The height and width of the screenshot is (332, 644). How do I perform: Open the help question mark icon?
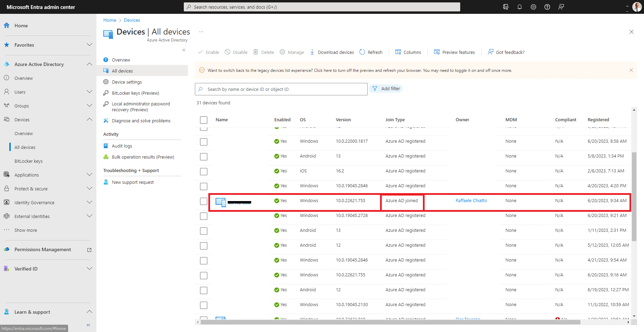coord(547,7)
